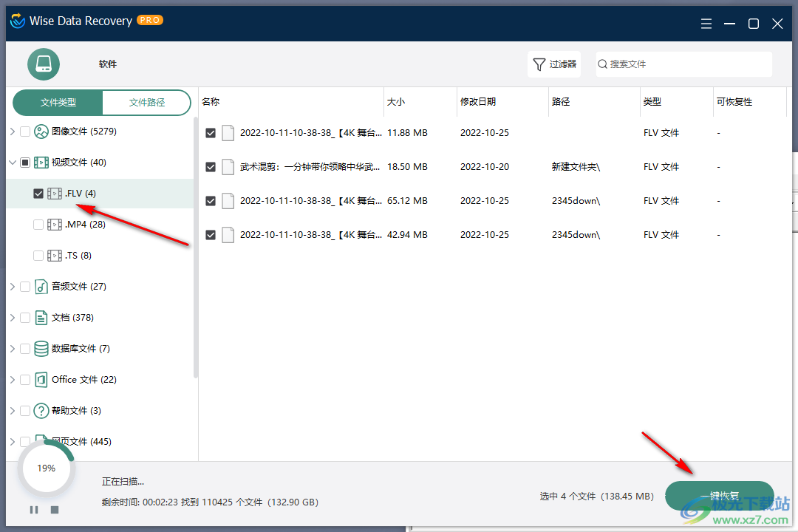Pause the scan
This screenshot has width=798, height=532.
34,510
